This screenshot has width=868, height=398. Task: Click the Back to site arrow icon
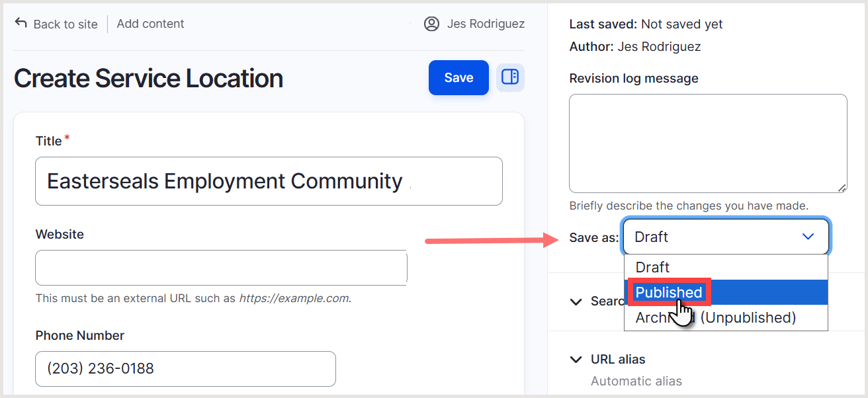tap(21, 23)
